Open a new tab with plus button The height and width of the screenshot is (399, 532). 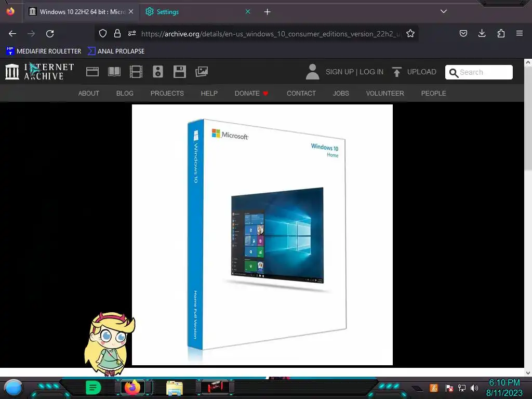point(268,12)
